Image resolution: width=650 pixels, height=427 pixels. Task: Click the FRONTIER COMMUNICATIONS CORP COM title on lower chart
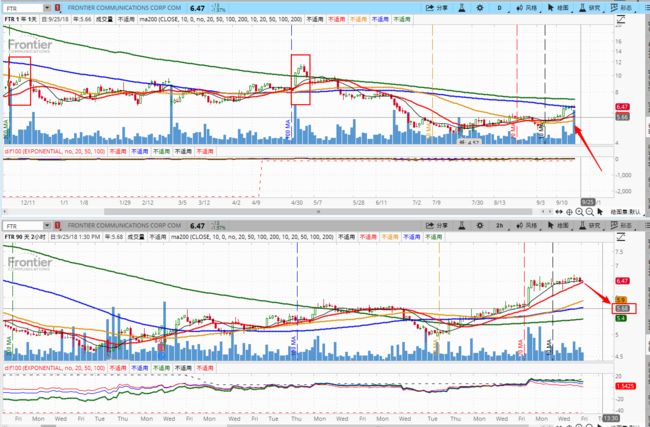click(x=124, y=226)
